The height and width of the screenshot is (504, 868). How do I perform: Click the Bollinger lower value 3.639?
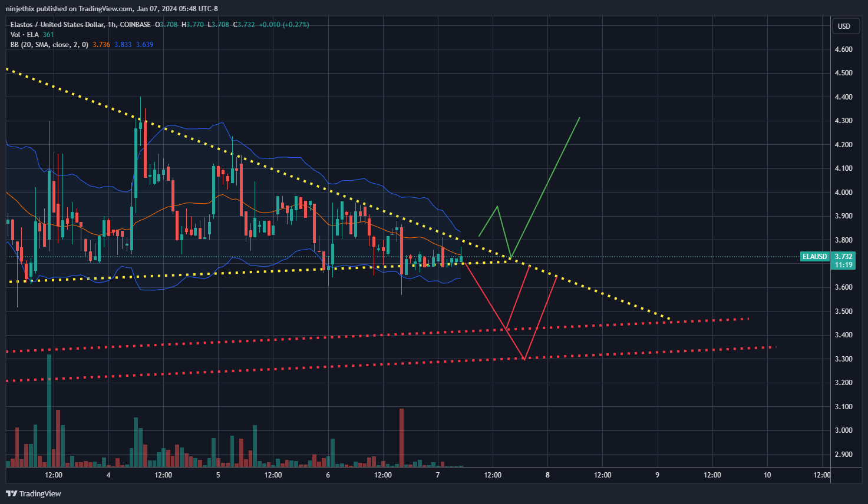[145, 45]
